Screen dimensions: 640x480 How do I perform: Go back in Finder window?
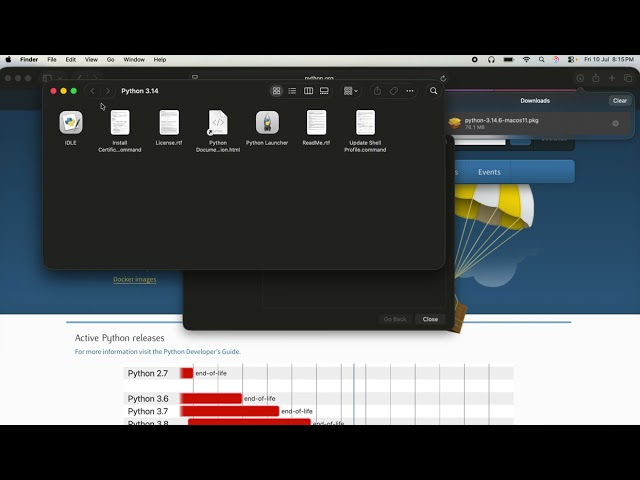93,91
